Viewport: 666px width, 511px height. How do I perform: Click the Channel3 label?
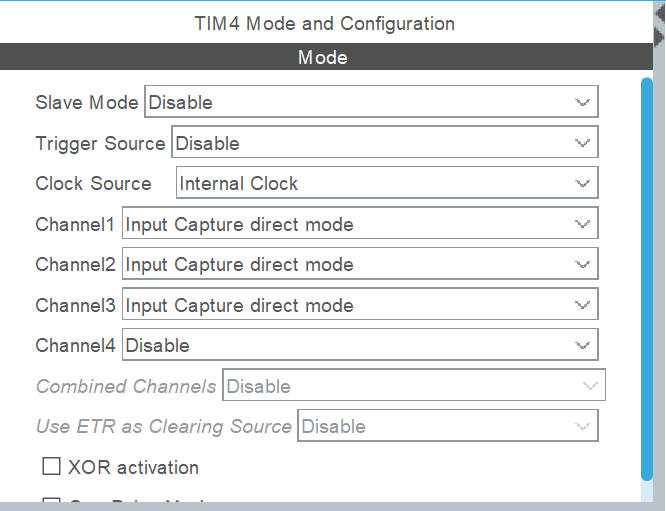(x=75, y=305)
